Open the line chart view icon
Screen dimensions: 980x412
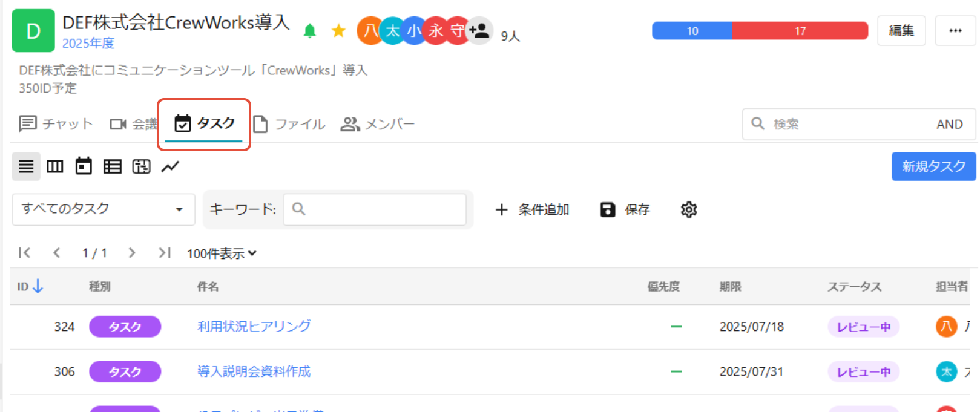171,166
